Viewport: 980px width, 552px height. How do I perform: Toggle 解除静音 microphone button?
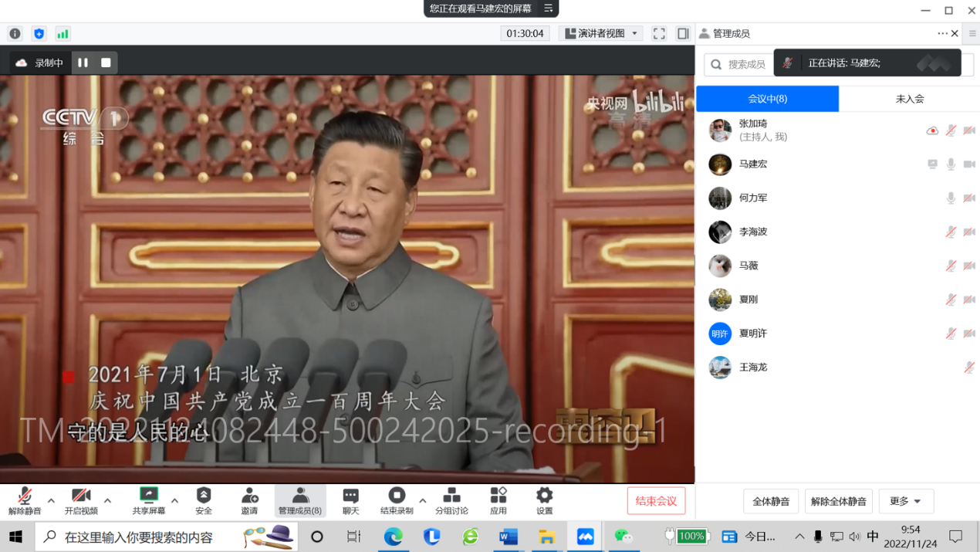[x=24, y=500]
